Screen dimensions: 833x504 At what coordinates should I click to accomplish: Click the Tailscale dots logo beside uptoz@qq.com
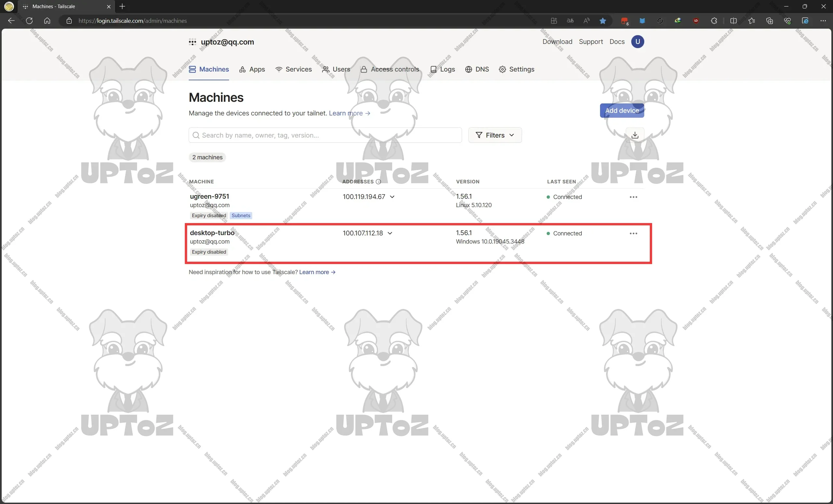point(192,42)
